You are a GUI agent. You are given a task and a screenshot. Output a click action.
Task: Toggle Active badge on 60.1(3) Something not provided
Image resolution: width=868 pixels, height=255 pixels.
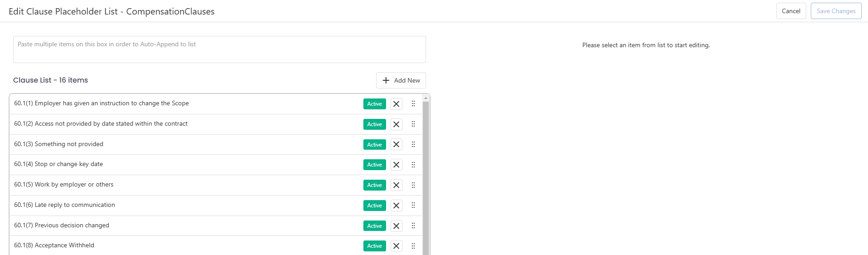point(375,145)
